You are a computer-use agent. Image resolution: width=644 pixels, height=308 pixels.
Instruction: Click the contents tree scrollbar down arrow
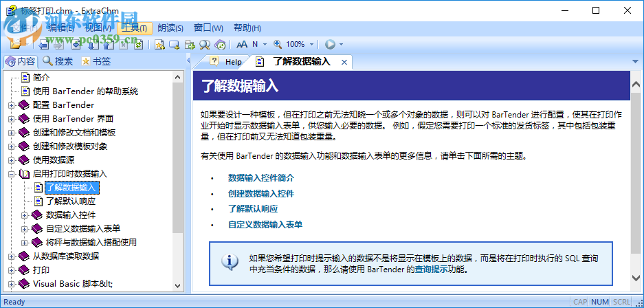coord(178,285)
